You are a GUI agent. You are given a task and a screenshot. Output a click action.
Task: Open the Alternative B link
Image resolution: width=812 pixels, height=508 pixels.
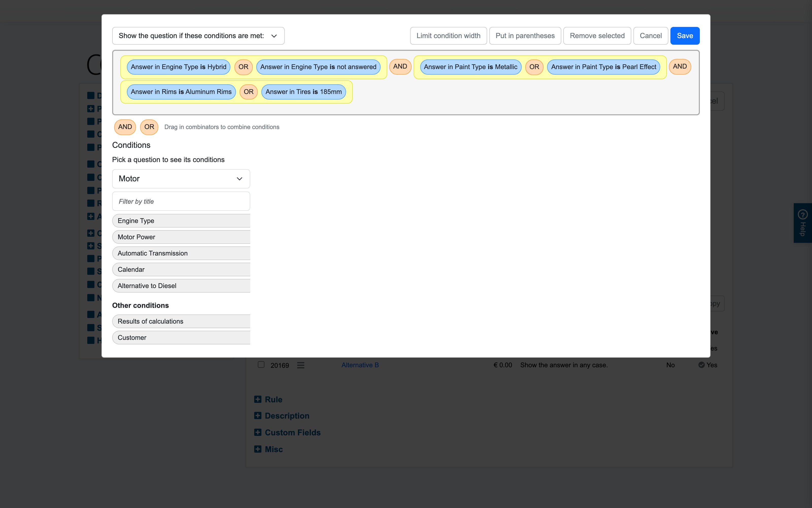[360, 365]
